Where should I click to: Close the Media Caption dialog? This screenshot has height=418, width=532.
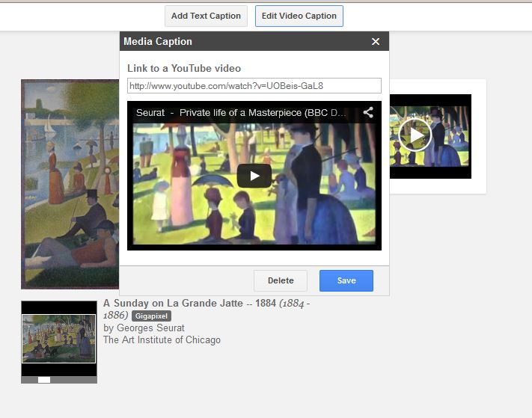click(376, 41)
